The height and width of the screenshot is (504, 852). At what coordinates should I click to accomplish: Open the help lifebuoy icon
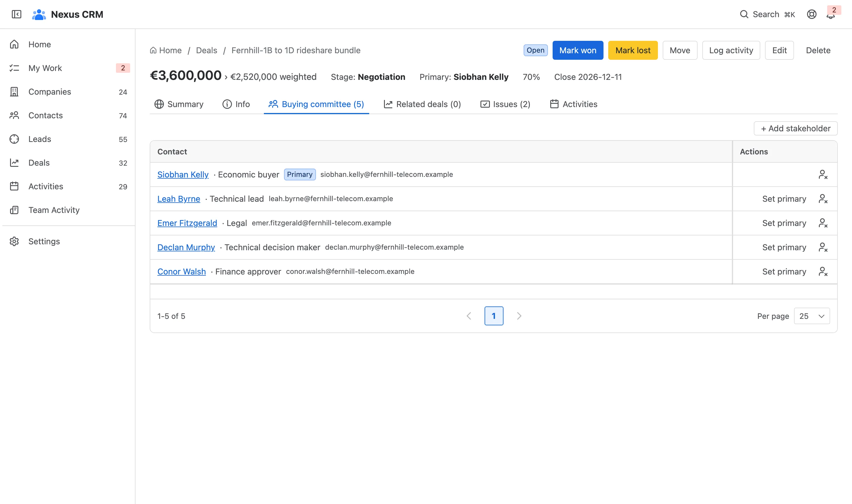pos(811,14)
